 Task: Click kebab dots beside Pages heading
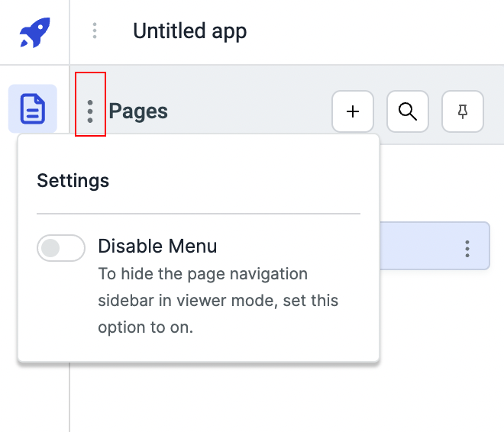pyautogui.click(x=90, y=111)
